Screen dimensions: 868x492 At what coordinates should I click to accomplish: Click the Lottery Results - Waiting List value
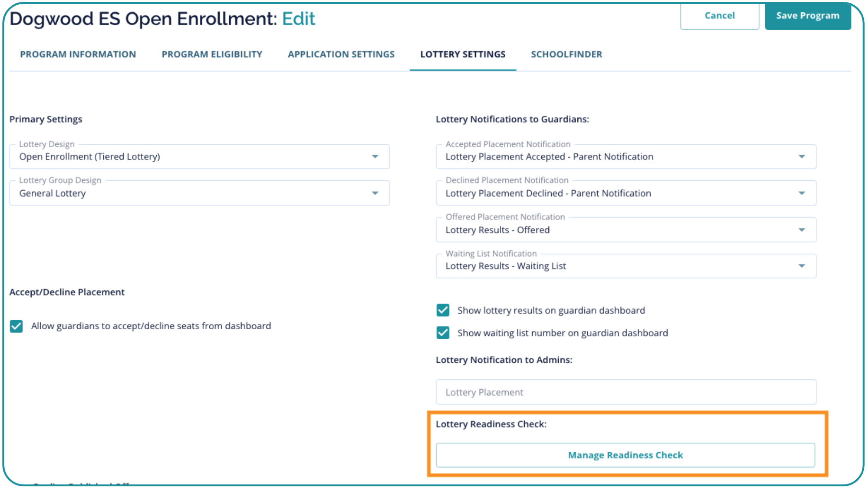(505, 266)
